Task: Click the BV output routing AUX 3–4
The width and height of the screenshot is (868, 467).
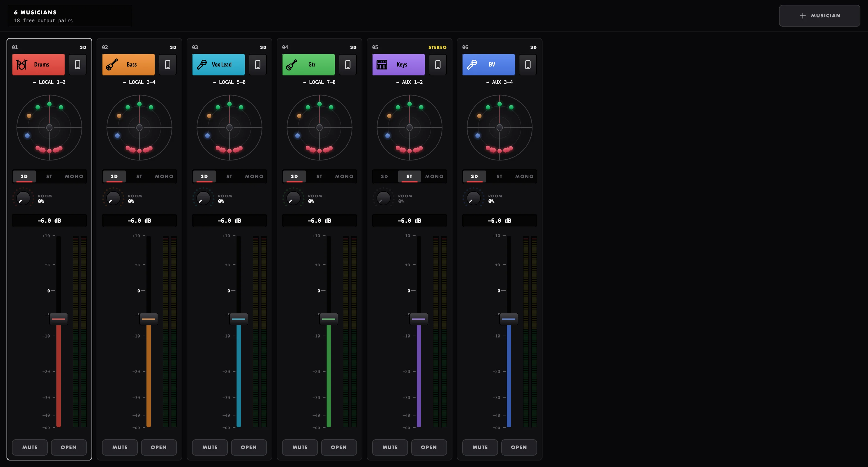Action: [x=499, y=82]
